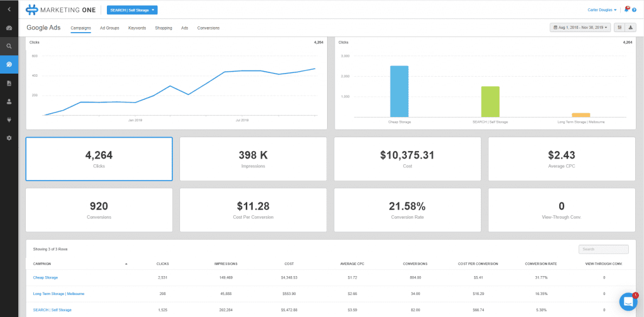Switch to the Conversions tab
This screenshot has width=644, height=317.
pyautogui.click(x=208, y=28)
